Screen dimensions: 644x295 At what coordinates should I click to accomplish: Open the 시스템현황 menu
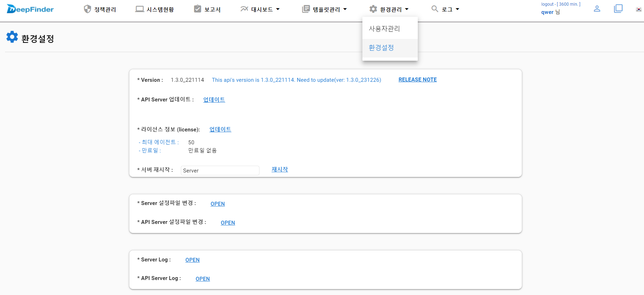[x=160, y=9]
